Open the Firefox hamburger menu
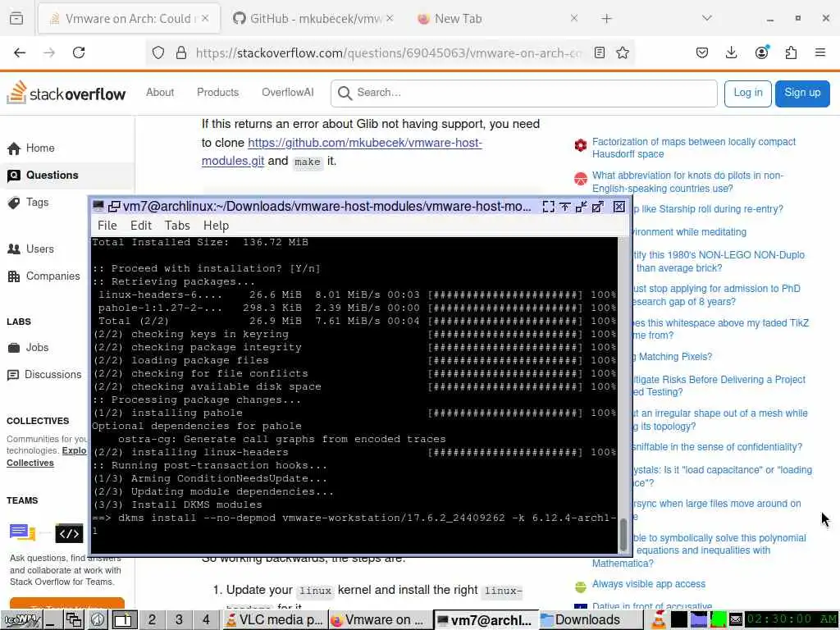 (x=820, y=52)
